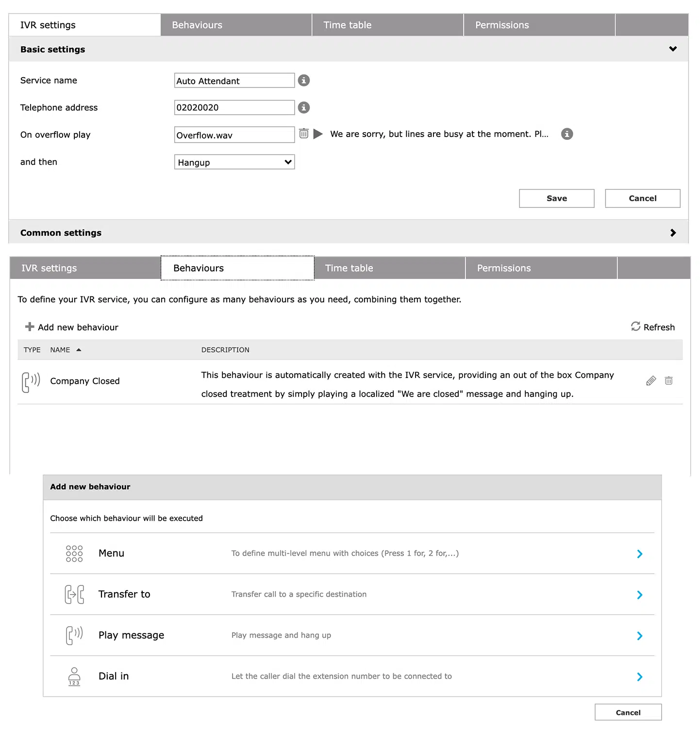This screenshot has width=700, height=734.
Task: Click info icon after overflow message text
Action: click(567, 134)
